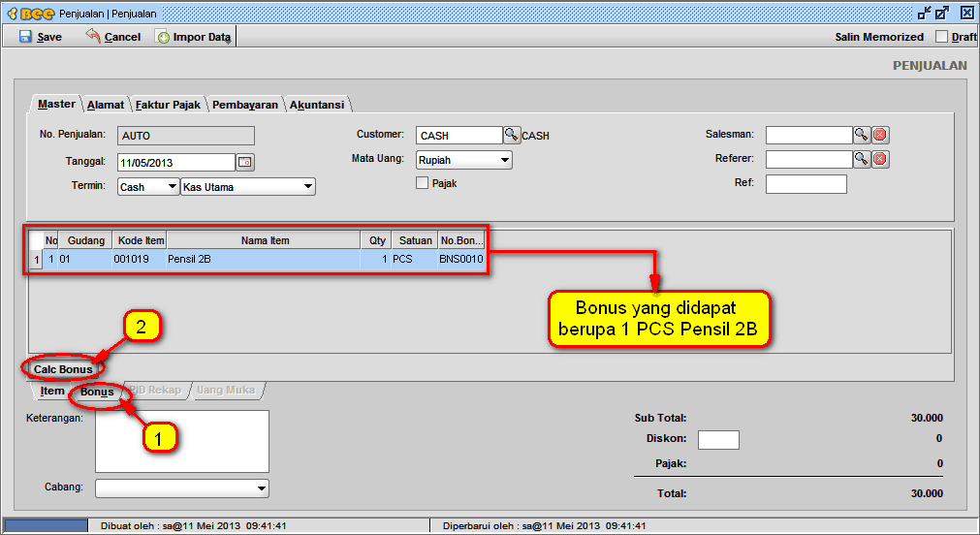Click the 01 Gudang cell
Image resolution: width=980 pixels, height=535 pixels.
(85, 259)
